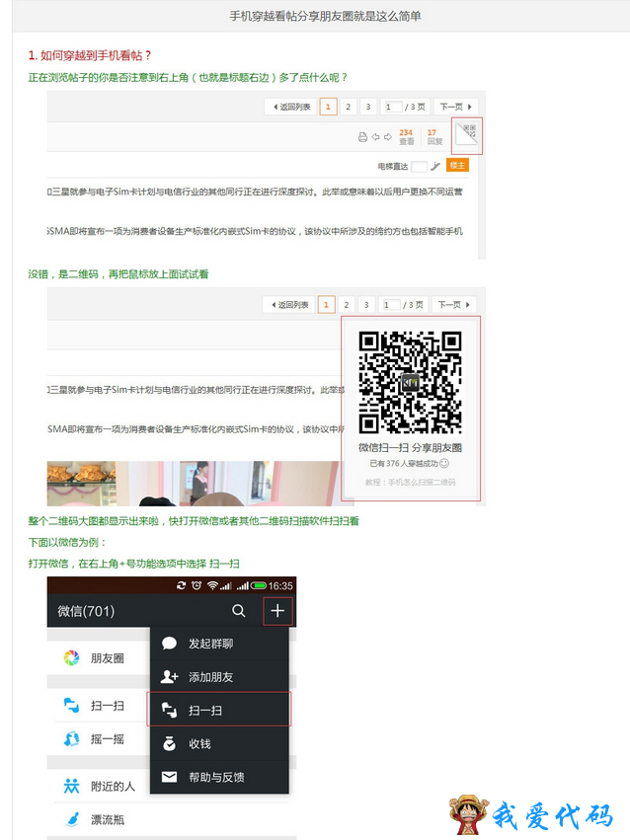The height and width of the screenshot is (840, 630).
Task: Select 发起群聊 from the WeChat plus menu
Action: (x=219, y=644)
